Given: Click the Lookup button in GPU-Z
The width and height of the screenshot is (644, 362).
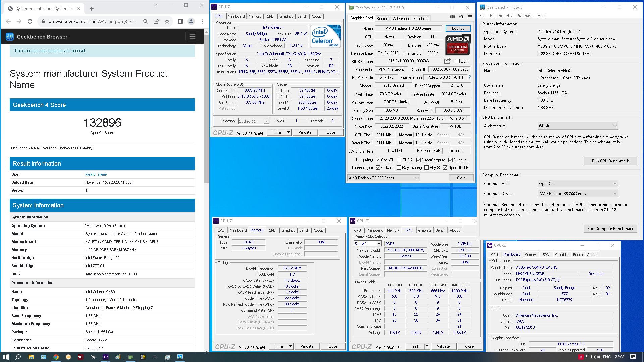Looking at the screenshot, I should point(458,28).
